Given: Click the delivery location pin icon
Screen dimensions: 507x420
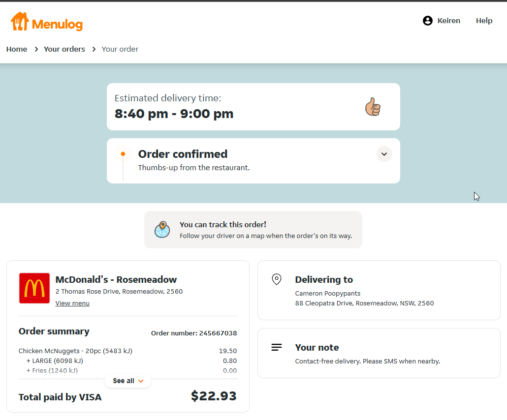Looking at the screenshot, I should [277, 279].
